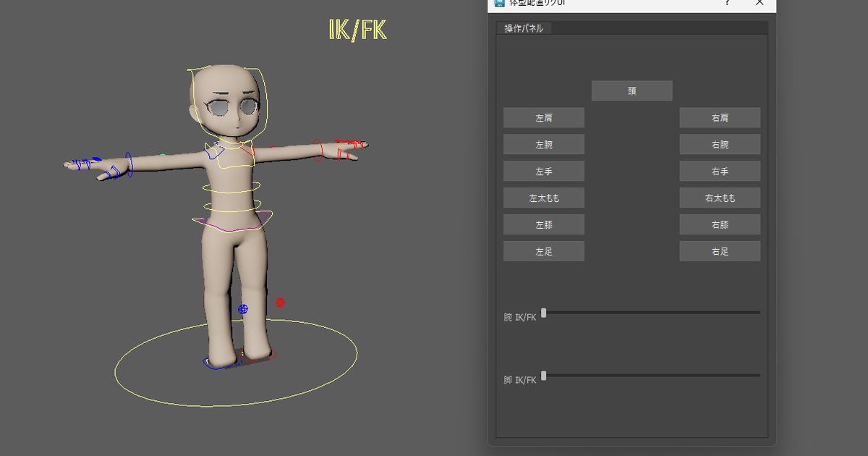Screen dimensions: 868x456
Task: Click the 左膝 knee button
Action: [544, 224]
